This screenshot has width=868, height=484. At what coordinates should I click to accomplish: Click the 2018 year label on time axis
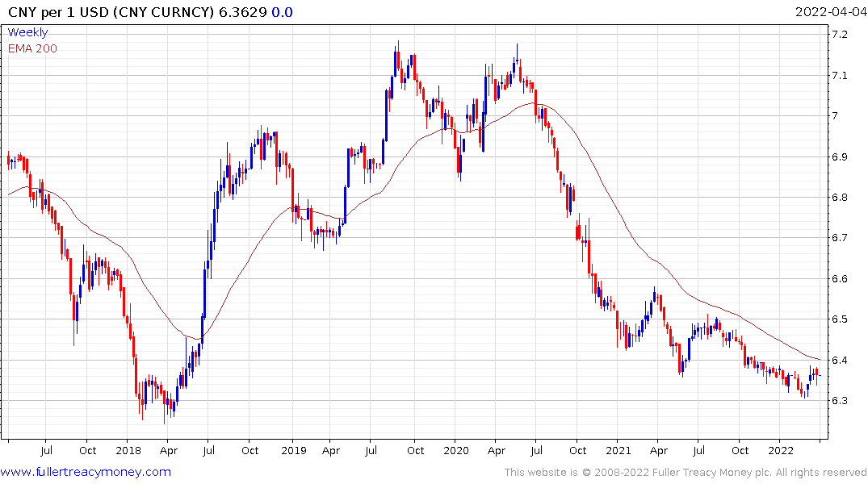128,450
